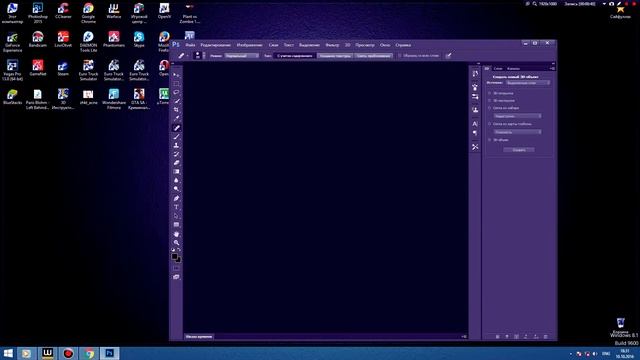Select the Rectangular Marquee tool
640x360 pixels.
click(176, 84)
